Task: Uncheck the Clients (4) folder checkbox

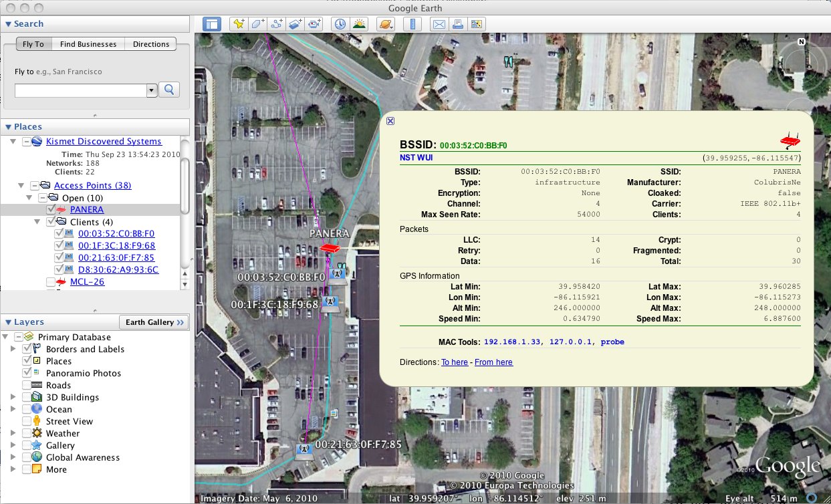Action: click(51, 222)
